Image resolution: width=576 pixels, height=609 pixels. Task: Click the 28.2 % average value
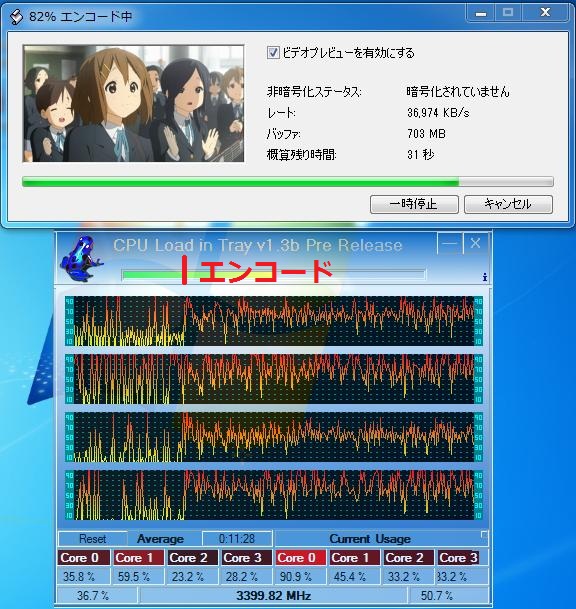[242, 576]
